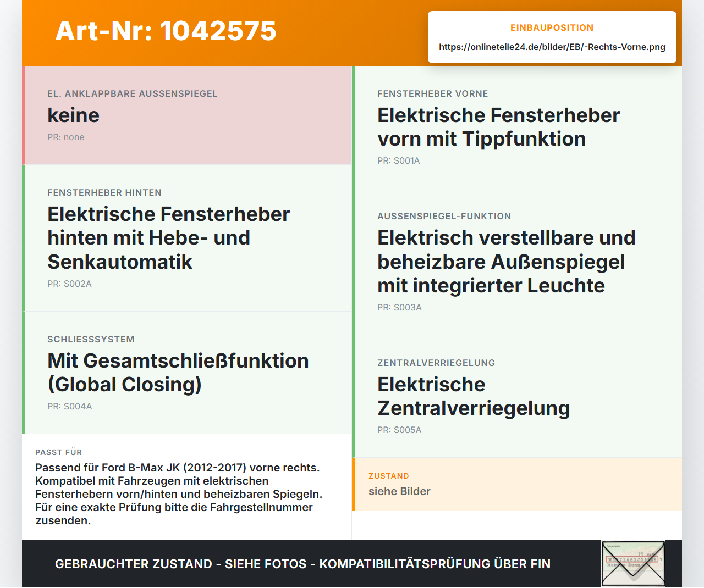Click the FENSTERHEBER HINTEN label

(x=105, y=193)
